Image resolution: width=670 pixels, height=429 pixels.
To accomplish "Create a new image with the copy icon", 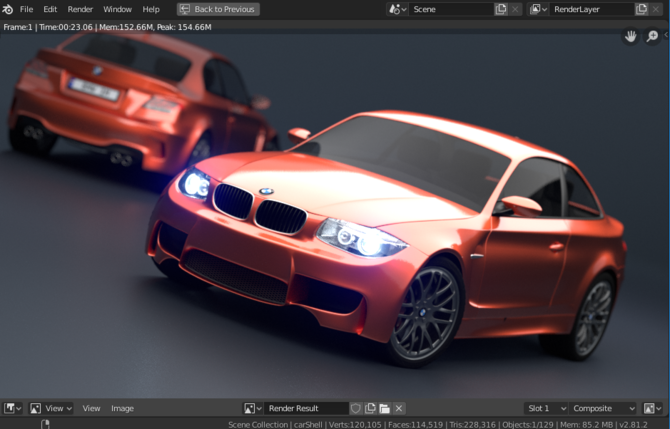I will coord(370,408).
